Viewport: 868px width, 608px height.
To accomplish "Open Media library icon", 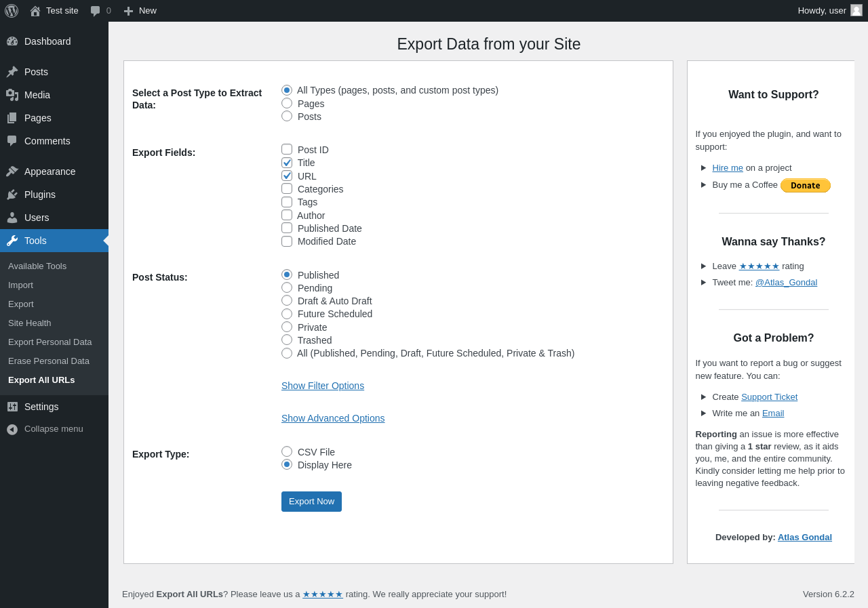I will pos(12,95).
